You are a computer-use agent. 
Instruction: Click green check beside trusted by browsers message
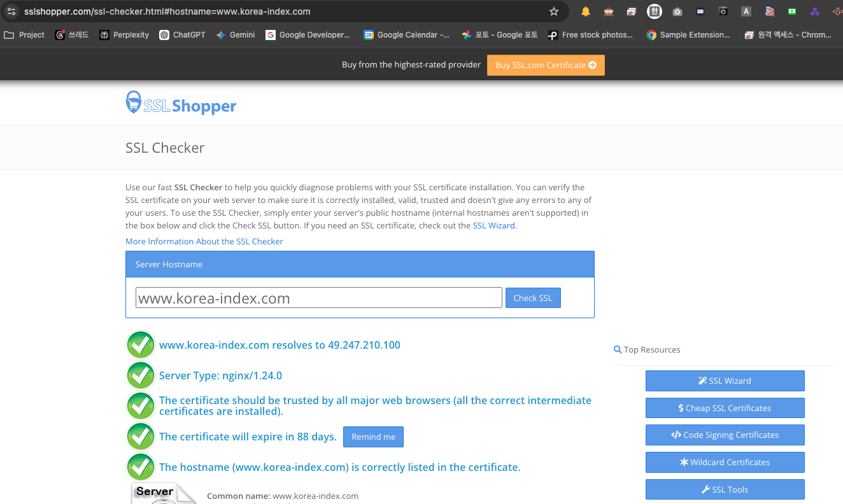pos(141,406)
